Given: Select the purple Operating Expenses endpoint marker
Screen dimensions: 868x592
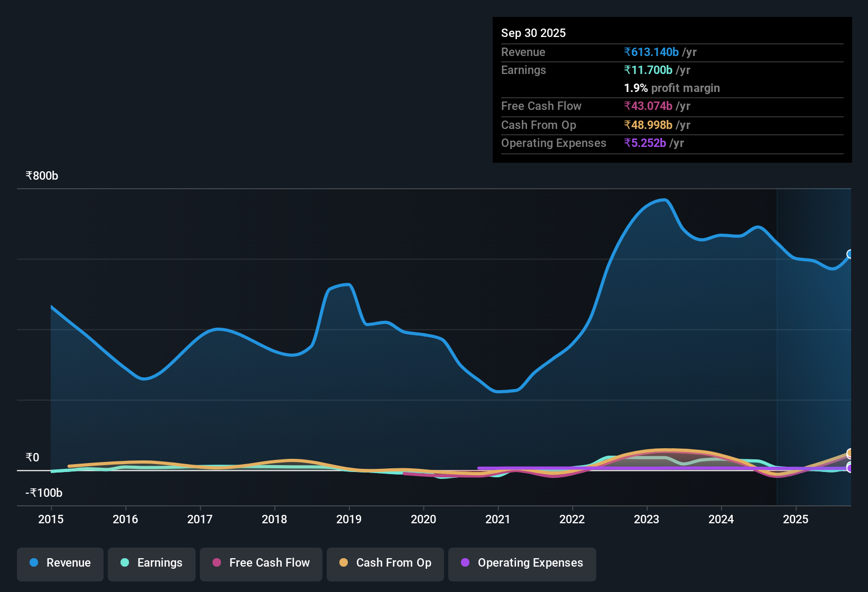Looking at the screenshot, I should pyautogui.click(x=849, y=468).
